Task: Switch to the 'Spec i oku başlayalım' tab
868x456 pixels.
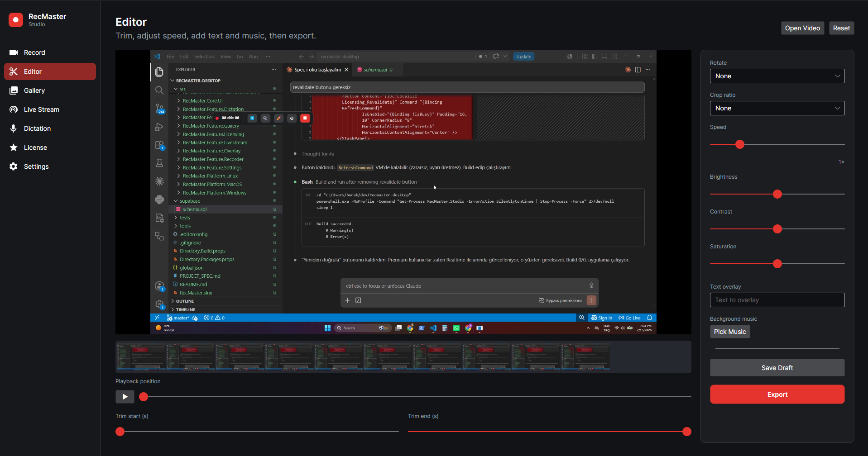Action: pyautogui.click(x=317, y=70)
